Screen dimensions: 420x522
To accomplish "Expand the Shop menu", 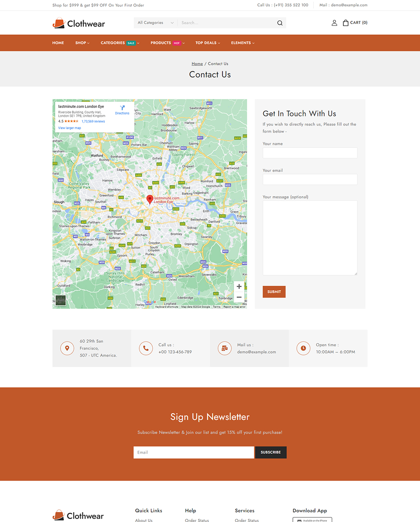I will tap(82, 43).
